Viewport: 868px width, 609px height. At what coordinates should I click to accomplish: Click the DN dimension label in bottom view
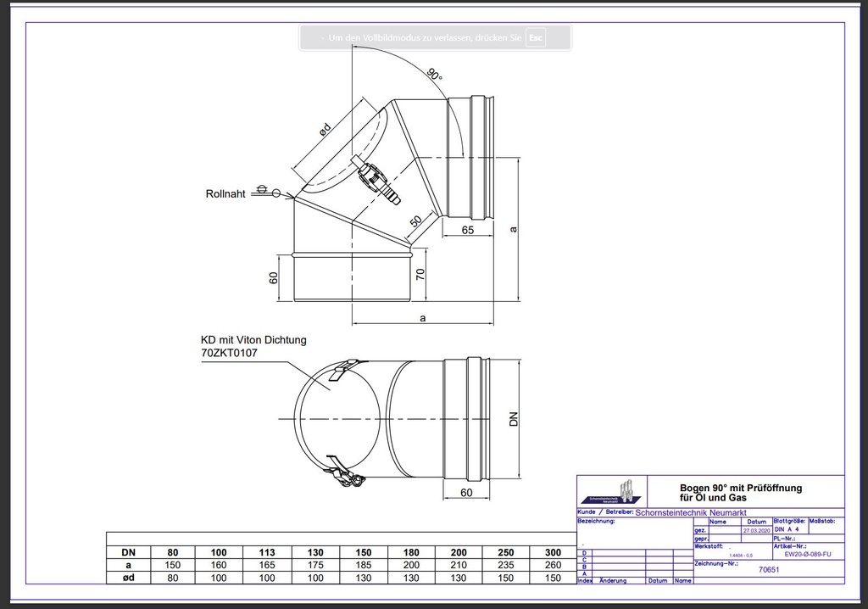coord(513,419)
